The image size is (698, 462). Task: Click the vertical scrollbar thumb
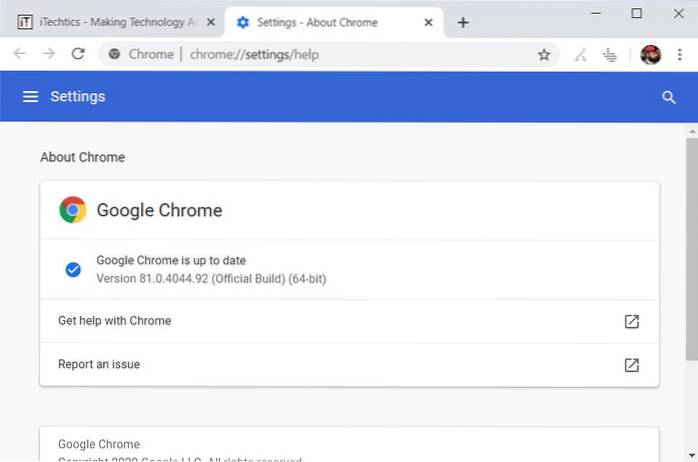pos(692,249)
